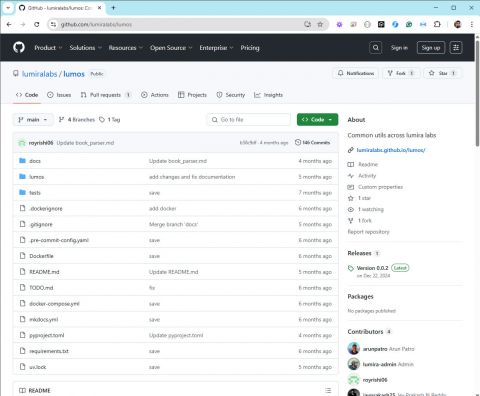Open the tests folder
Screen dimensions: 480x396
(35, 193)
